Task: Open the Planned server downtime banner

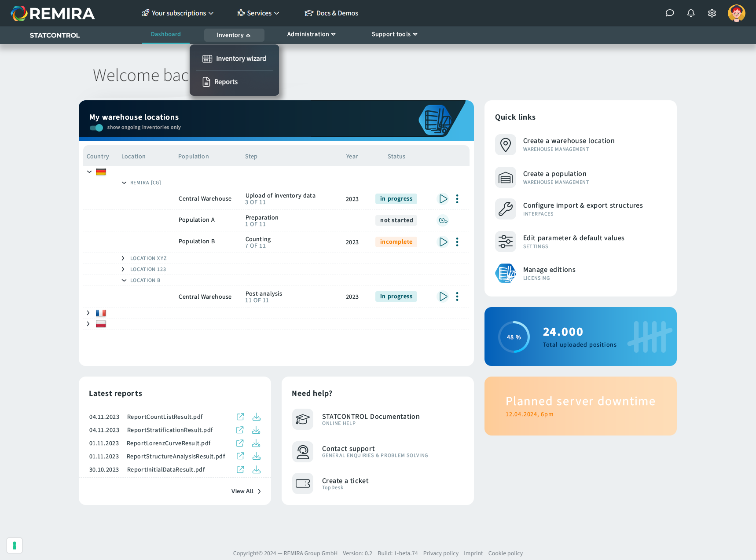Action: (580, 406)
